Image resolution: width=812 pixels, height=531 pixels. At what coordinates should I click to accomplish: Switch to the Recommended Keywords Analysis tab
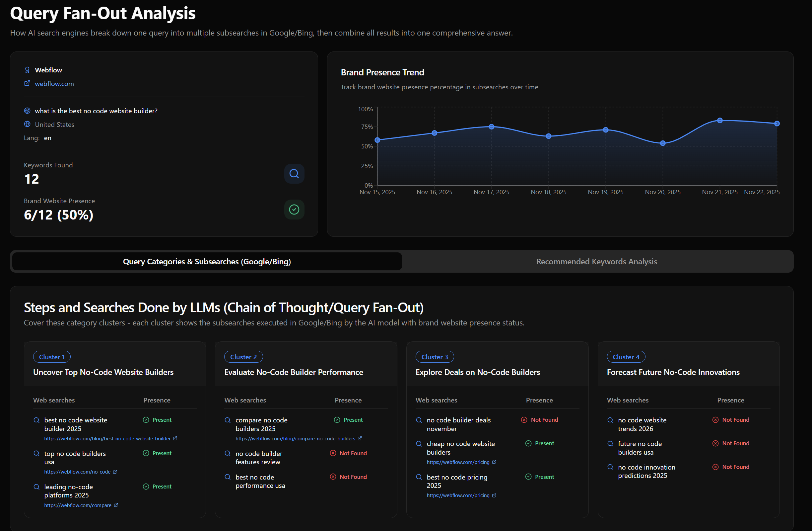click(x=596, y=261)
